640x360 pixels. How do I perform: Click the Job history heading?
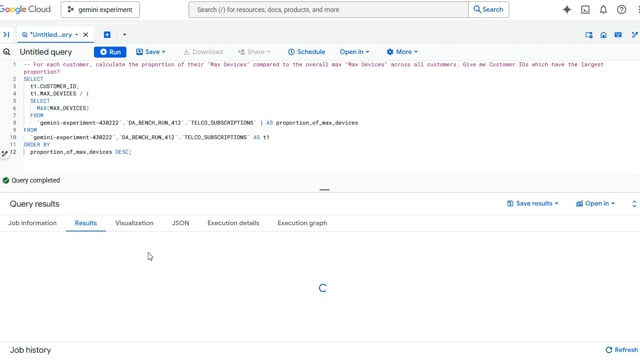(x=31, y=350)
